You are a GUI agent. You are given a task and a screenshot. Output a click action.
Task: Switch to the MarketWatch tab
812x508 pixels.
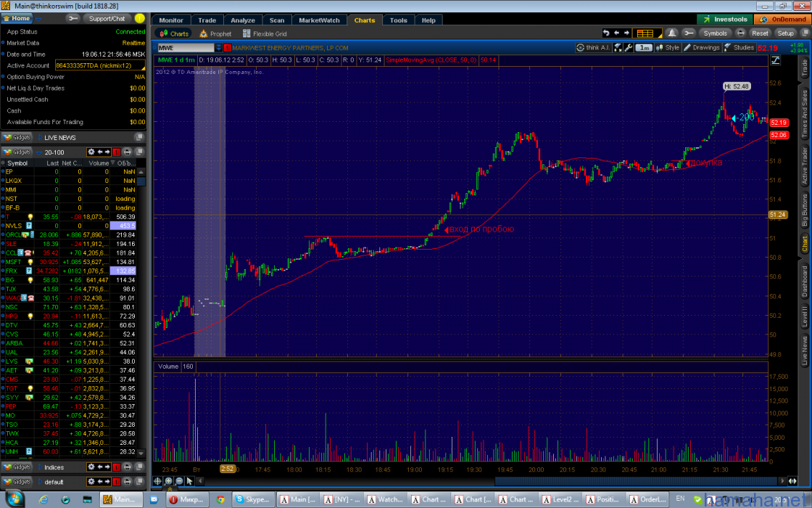click(x=319, y=20)
